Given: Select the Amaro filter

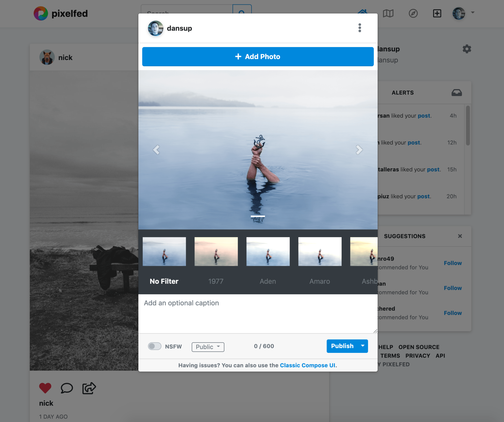Looking at the screenshot, I should (319, 251).
